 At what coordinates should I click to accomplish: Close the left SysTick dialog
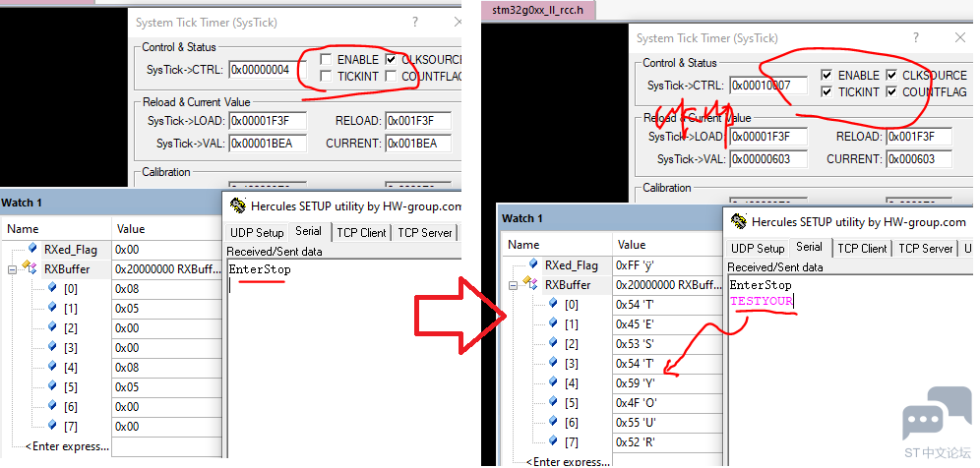457,23
